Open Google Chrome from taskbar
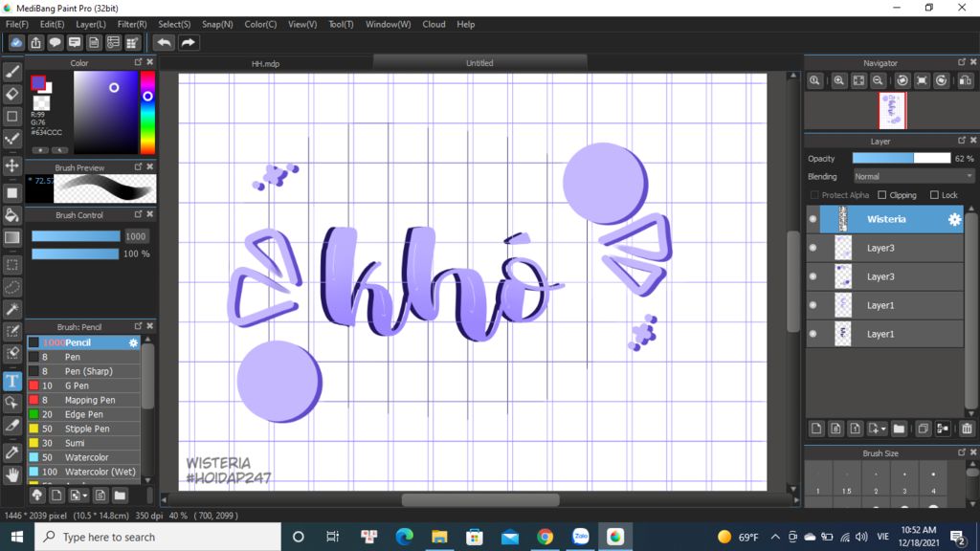The width and height of the screenshot is (980, 551). click(545, 537)
